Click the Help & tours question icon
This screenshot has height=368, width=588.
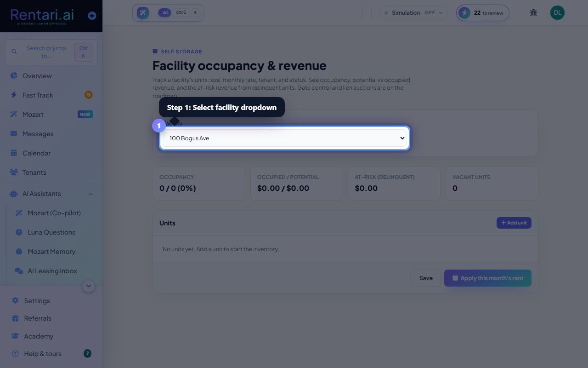tap(15, 353)
